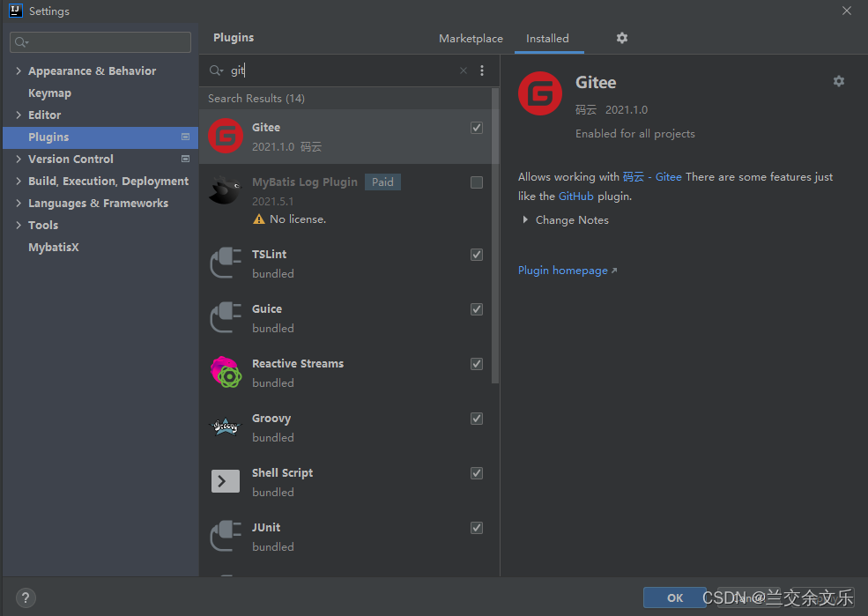Screen dimensions: 868x616
Task: Click the TSLint plug icon
Action: coord(226,263)
